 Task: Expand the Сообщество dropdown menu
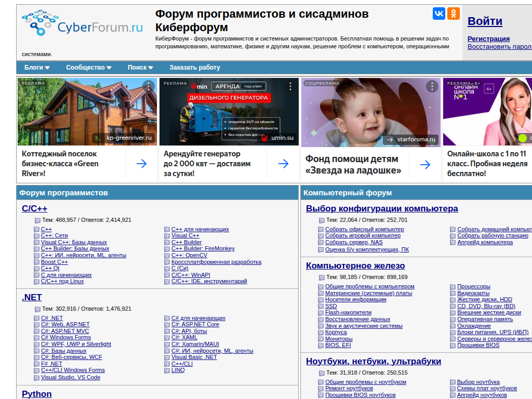coord(89,68)
